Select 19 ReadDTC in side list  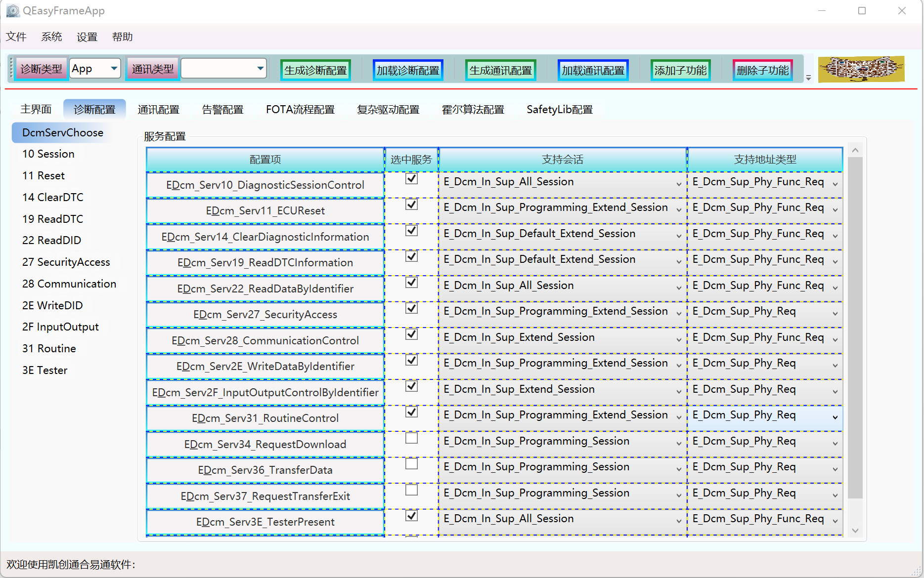(x=52, y=219)
